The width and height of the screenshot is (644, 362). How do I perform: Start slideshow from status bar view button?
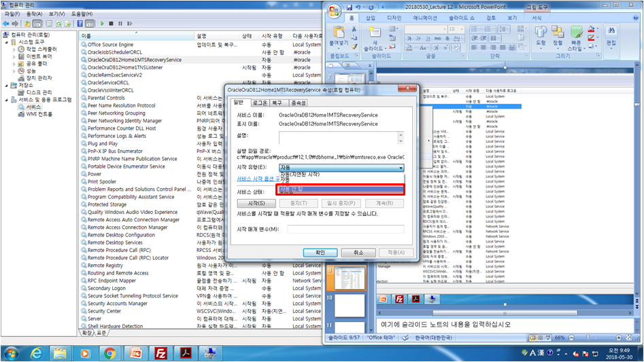point(548,338)
